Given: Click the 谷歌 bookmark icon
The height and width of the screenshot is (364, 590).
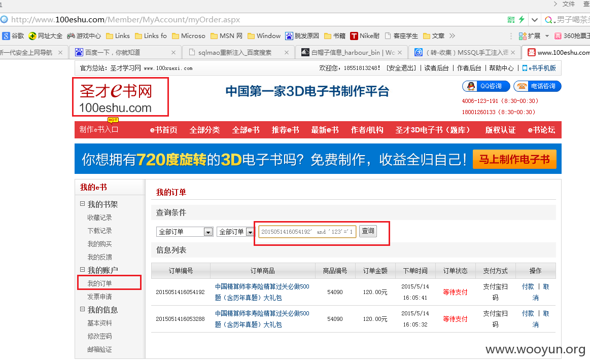Looking at the screenshot, I should 6,36.
